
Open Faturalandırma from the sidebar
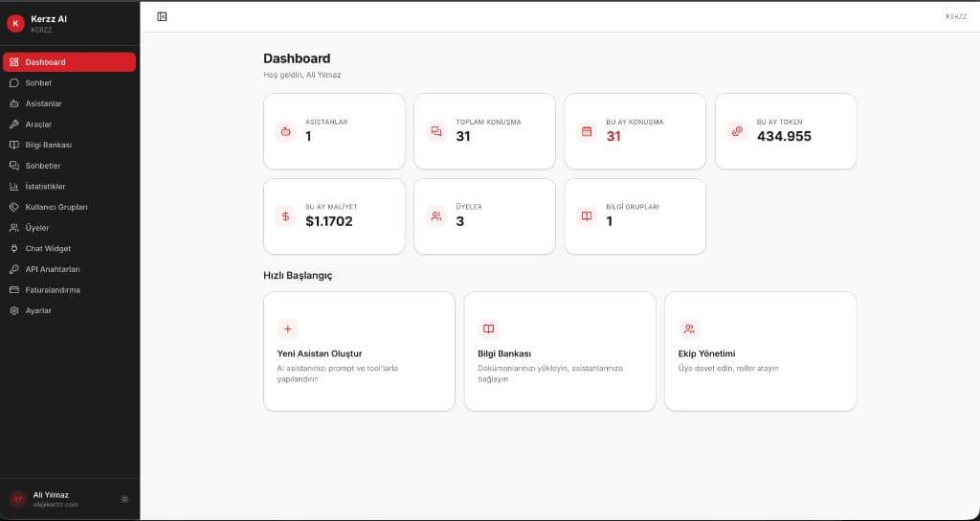pos(69,290)
